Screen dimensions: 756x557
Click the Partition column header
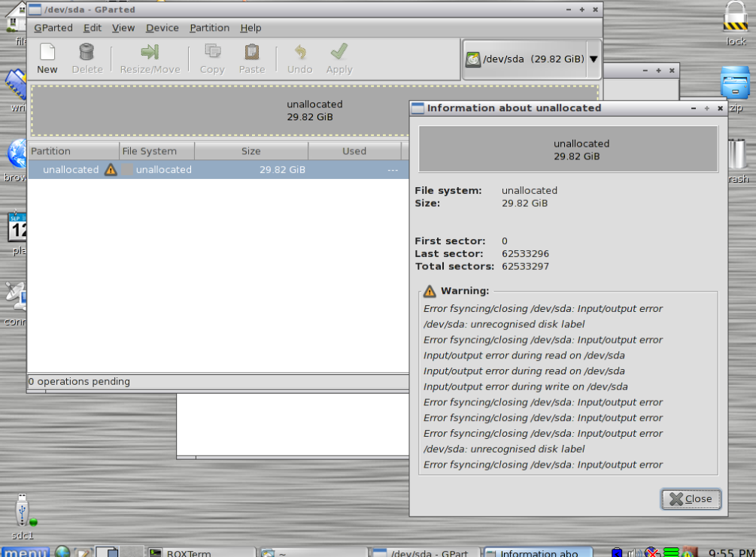click(x=73, y=151)
